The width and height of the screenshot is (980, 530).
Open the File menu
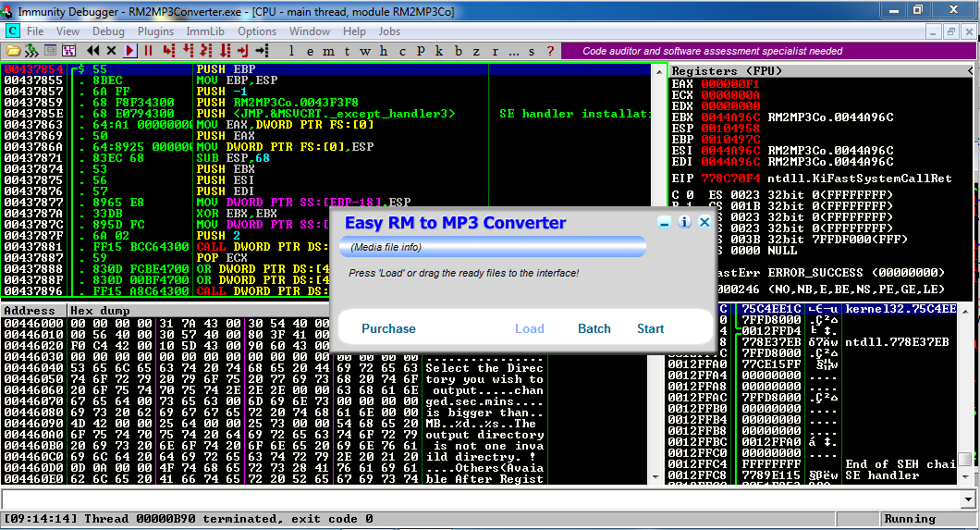pos(35,31)
